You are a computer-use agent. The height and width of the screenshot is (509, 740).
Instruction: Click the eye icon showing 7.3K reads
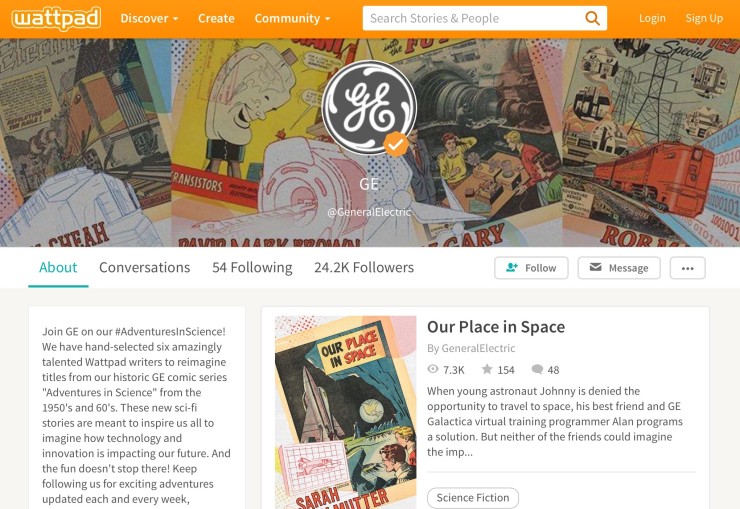[433, 369]
